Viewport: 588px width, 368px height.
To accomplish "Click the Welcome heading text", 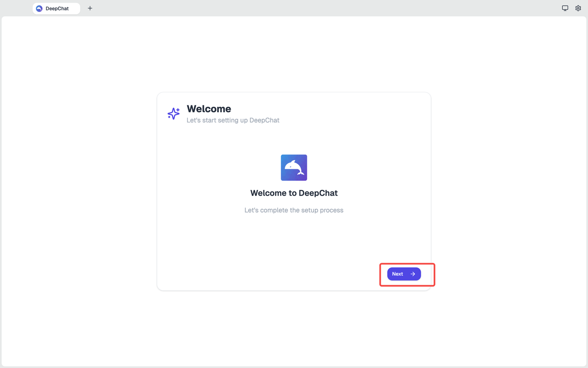I will pyautogui.click(x=209, y=109).
